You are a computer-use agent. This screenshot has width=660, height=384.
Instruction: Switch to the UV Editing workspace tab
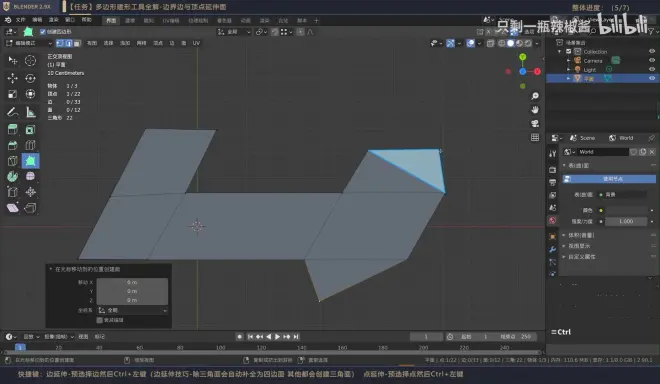pos(170,21)
